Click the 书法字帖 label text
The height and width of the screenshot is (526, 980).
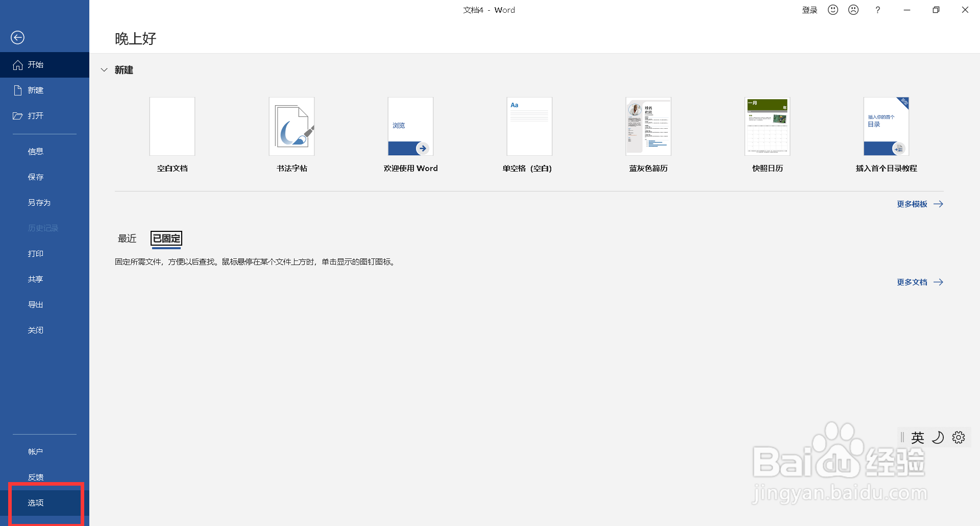291,169
